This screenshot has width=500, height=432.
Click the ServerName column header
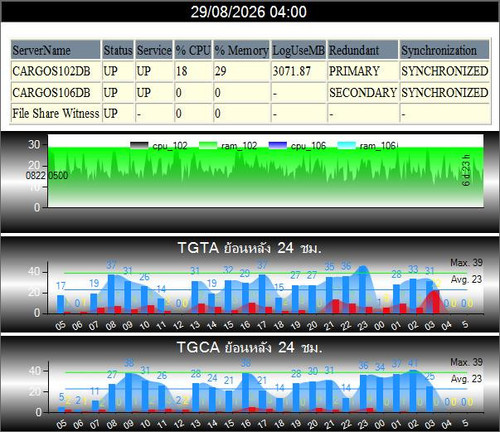55,50
